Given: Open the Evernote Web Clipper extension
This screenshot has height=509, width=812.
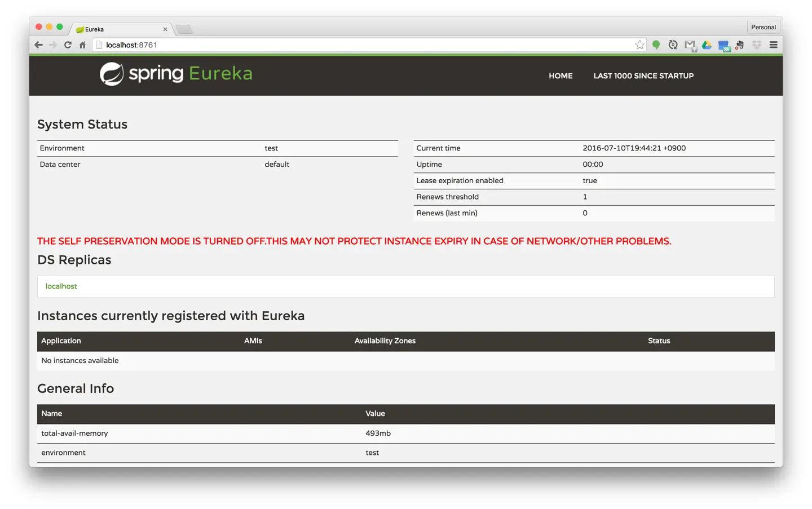Looking at the screenshot, I should (x=740, y=45).
